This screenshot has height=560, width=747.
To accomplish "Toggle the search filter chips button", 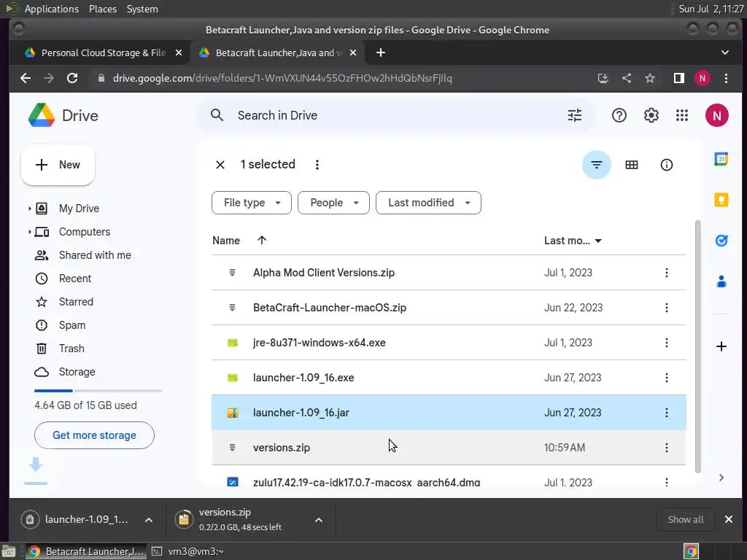I will pyautogui.click(x=596, y=165).
